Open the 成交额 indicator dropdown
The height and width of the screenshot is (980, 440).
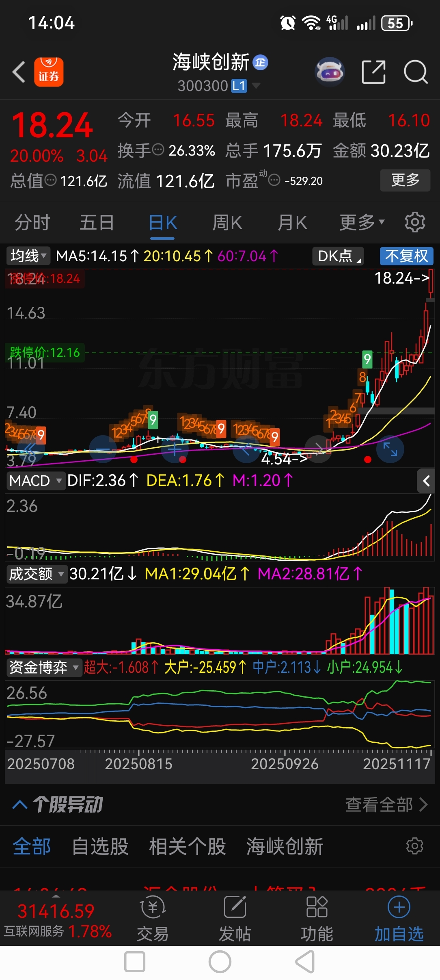[x=37, y=574]
